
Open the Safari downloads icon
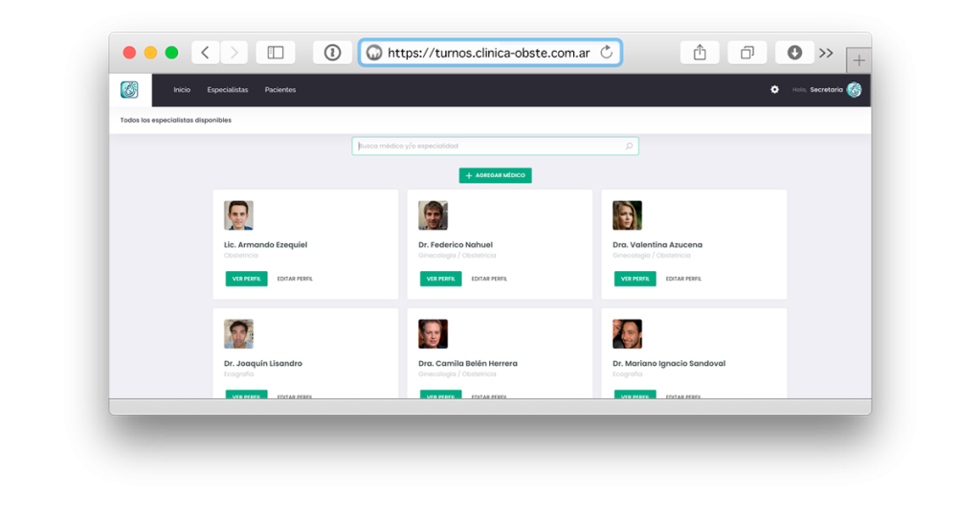[x=794, y=53]
